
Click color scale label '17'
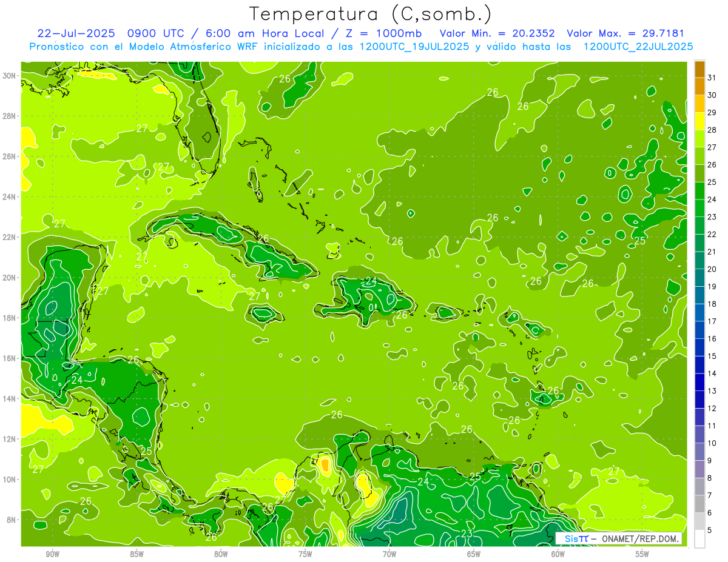[x=712, y=321]
